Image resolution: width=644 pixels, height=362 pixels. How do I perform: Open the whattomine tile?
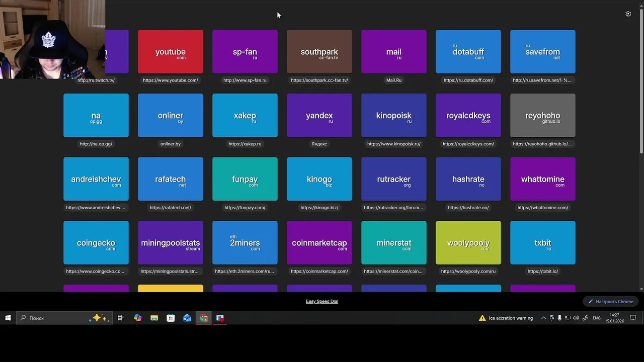(x=543, y=179)
